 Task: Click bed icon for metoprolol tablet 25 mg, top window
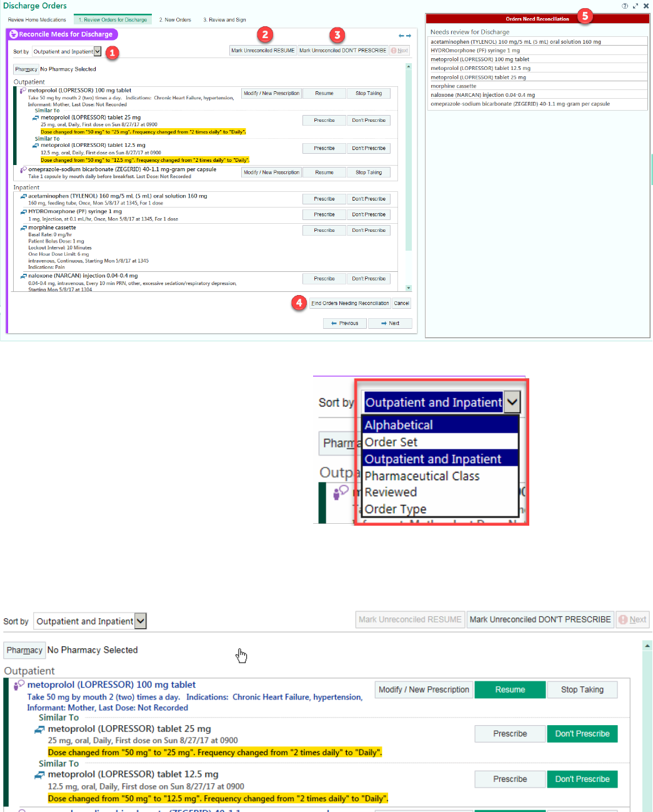pos(36,118)
